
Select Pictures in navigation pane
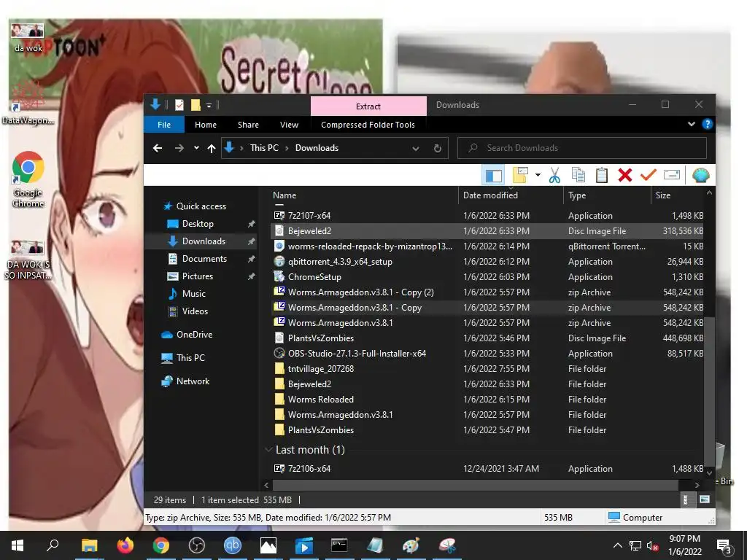pos(197,276)
